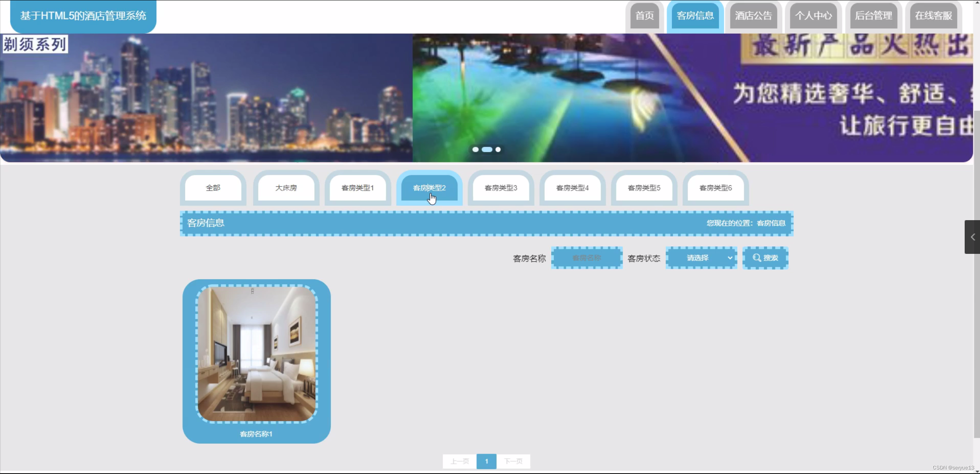This screenshot has width=980, height=474.
Task: Filter rooms by 全部 category
Action: (x=213, y=188)
